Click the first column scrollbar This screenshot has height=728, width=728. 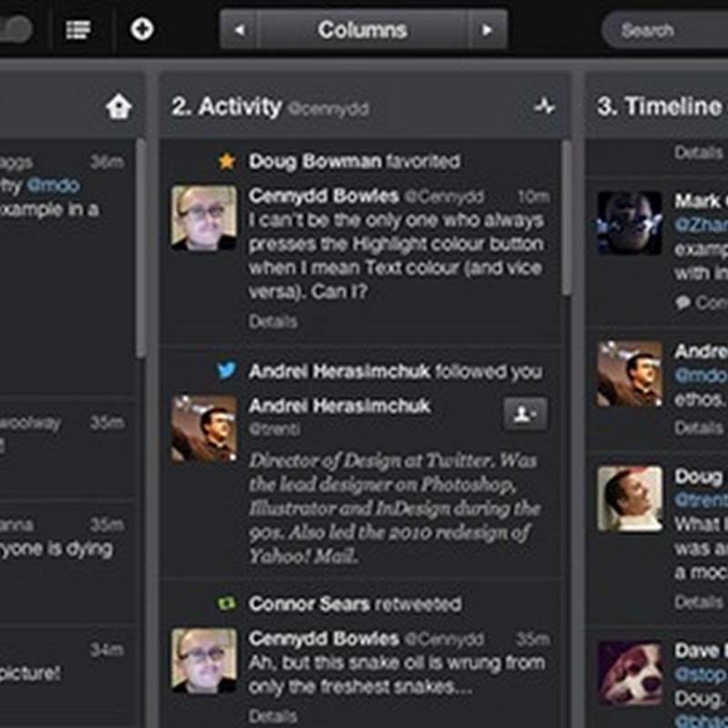click(141, 248)
